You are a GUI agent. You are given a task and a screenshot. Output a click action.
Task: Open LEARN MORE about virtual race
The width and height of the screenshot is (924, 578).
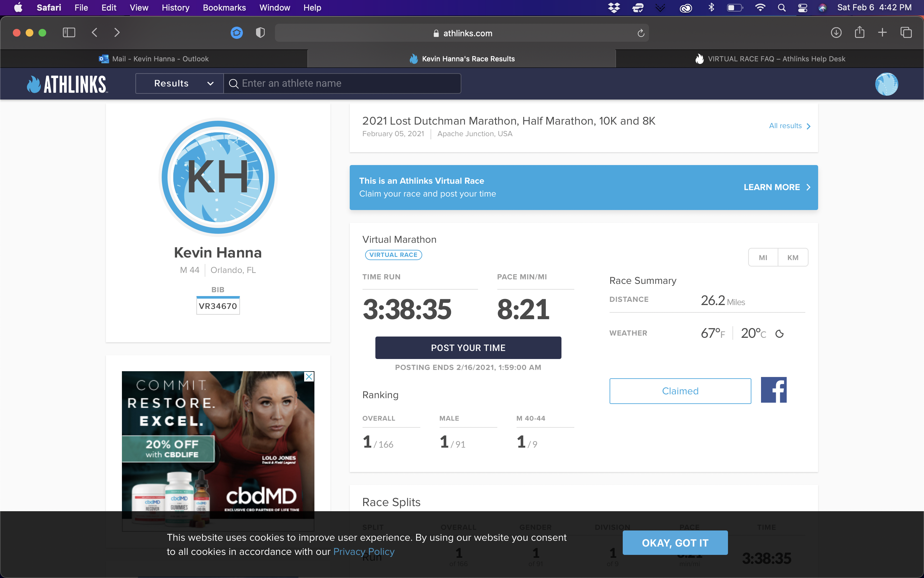pyautogui.click(x=777, y=187)
